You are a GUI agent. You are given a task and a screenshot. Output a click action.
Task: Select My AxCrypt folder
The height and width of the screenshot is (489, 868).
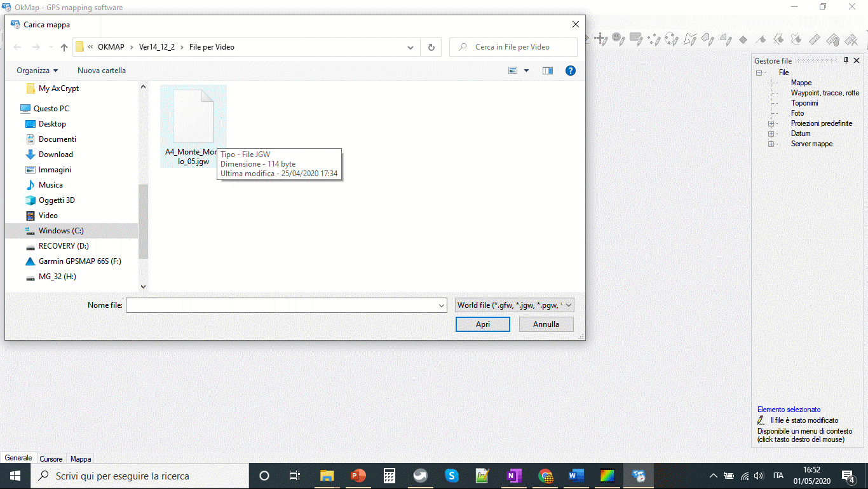[58, 88]
